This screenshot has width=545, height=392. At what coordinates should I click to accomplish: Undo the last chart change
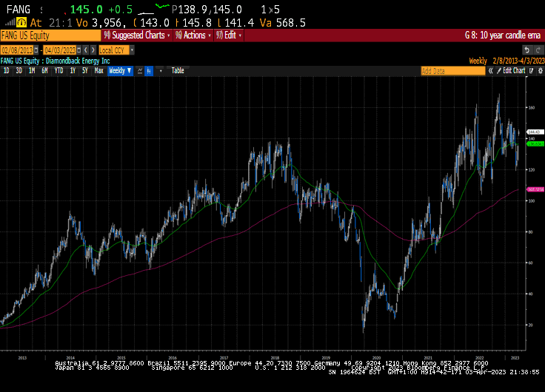526,50
